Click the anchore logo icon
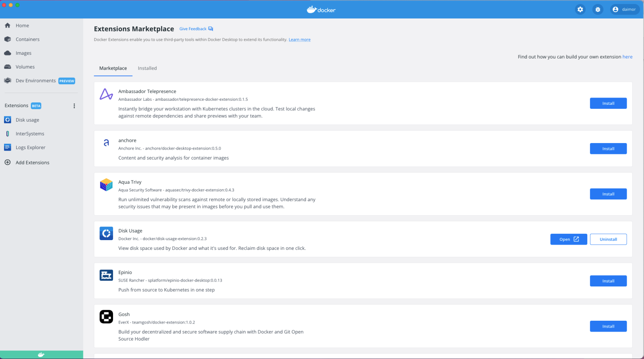 (x=106, y=142)
